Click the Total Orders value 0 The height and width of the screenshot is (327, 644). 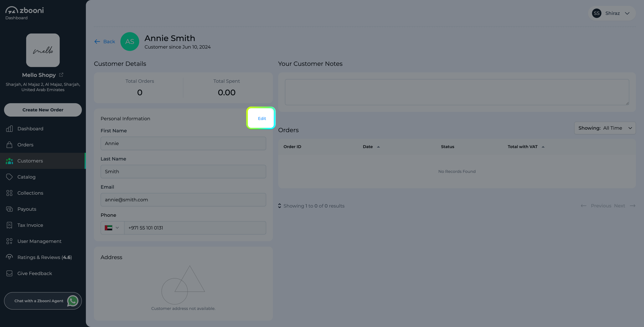coord(140,93)
